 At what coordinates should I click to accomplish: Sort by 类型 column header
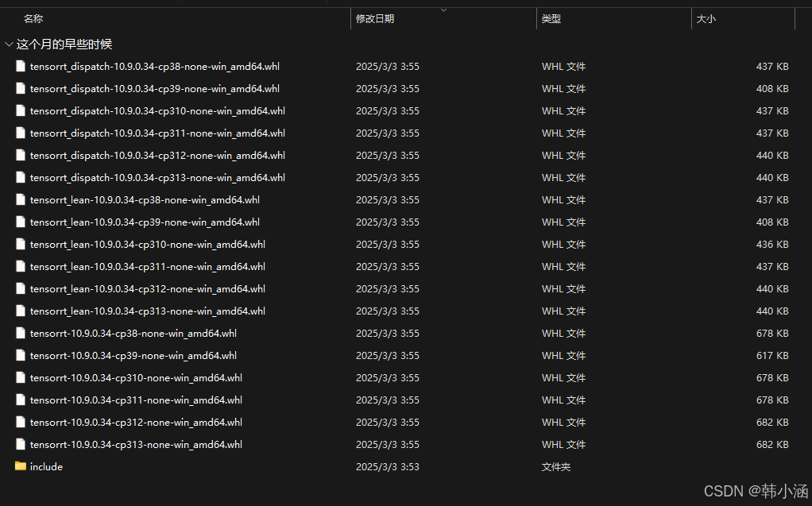pyautogui.click(x=551, y=18)
